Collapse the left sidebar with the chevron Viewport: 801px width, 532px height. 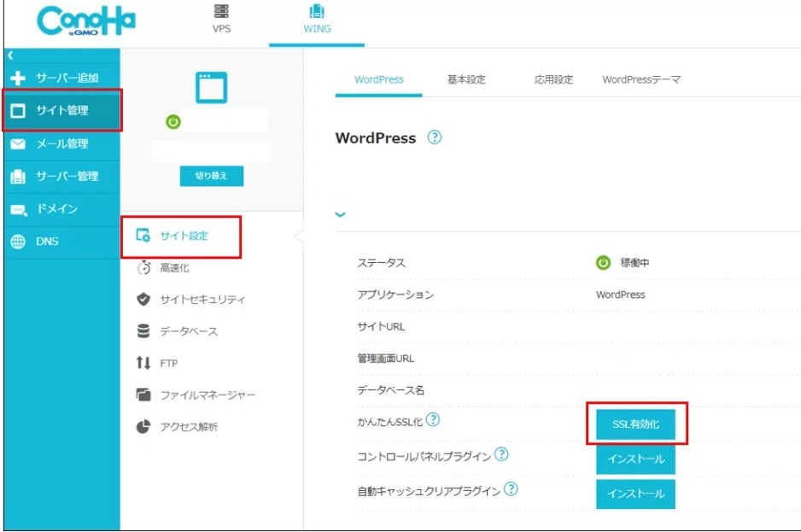10,55
